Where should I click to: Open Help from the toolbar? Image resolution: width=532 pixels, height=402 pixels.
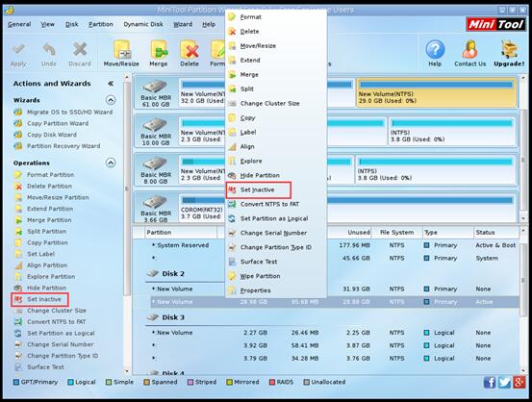[435, 54]
